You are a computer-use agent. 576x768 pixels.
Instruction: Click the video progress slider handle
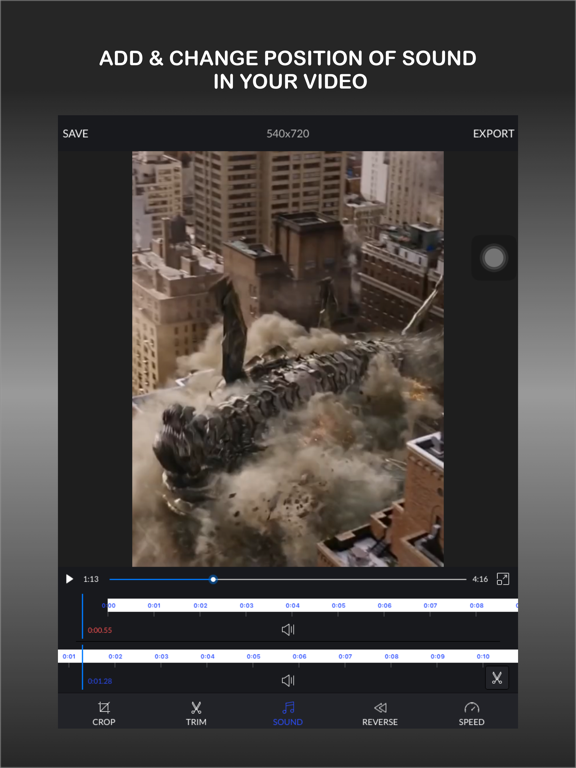tap(213, 579)
